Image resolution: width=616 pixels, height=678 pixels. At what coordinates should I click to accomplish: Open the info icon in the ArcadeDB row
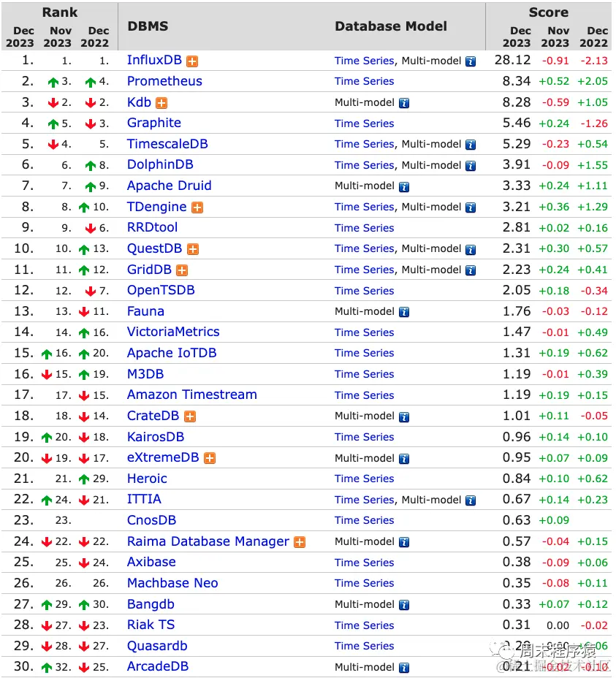click(x=404, y=668)
